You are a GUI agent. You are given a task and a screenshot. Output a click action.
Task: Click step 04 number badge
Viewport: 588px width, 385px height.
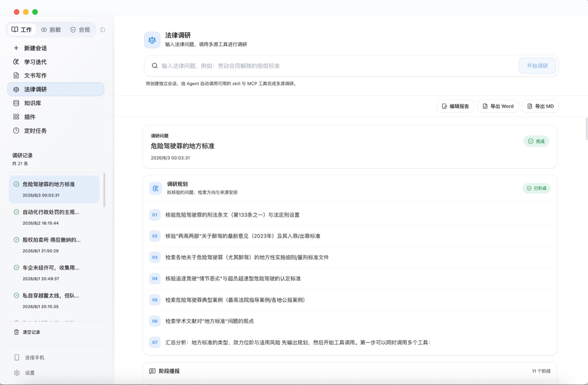pos(155,278)
